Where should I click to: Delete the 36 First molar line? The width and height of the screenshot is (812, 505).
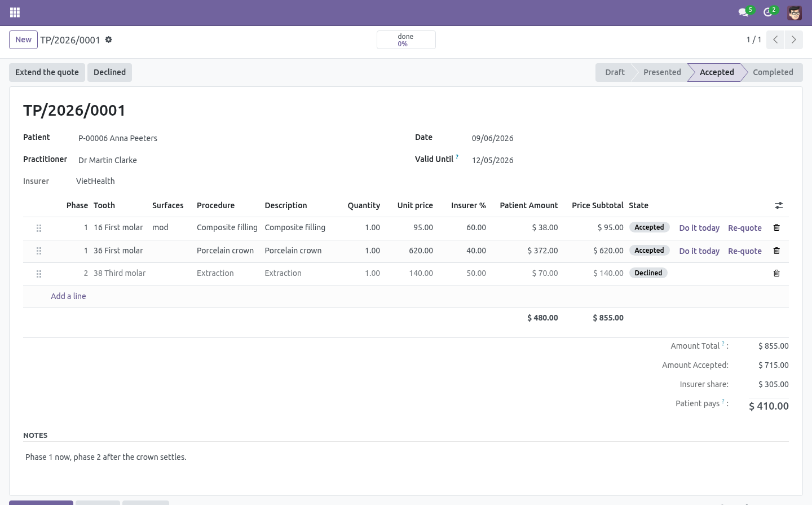click(776, 251)
